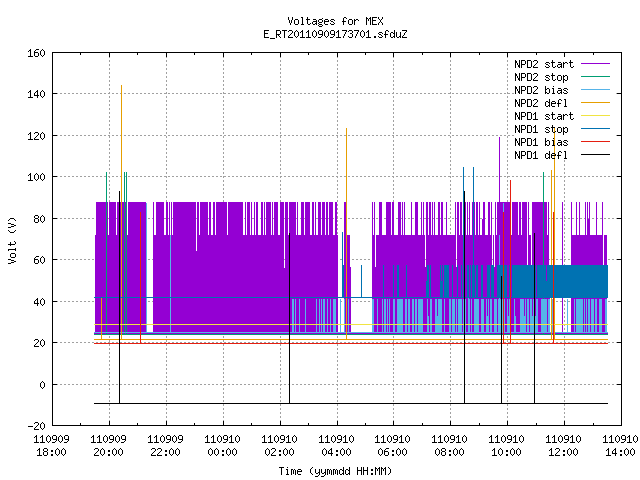Click x-axis tick '110909 18:00'
Screen dimensions: 640x480
click(x=51, y=446)
